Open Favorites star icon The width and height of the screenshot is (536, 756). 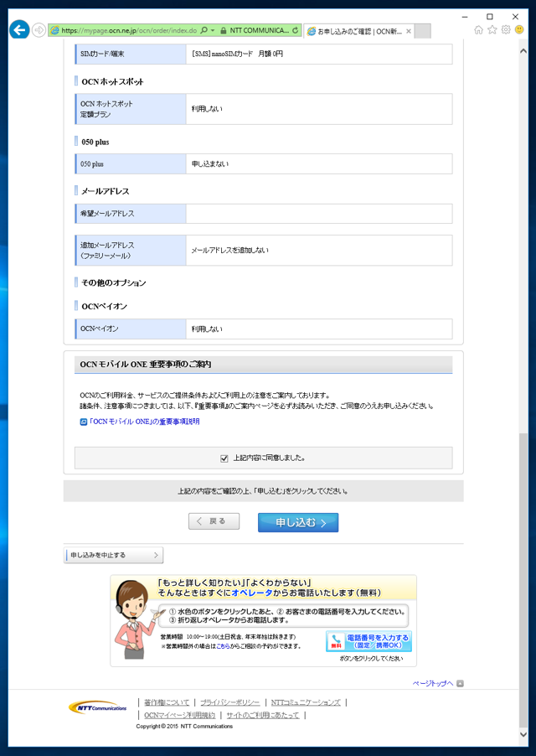point(492,30)
